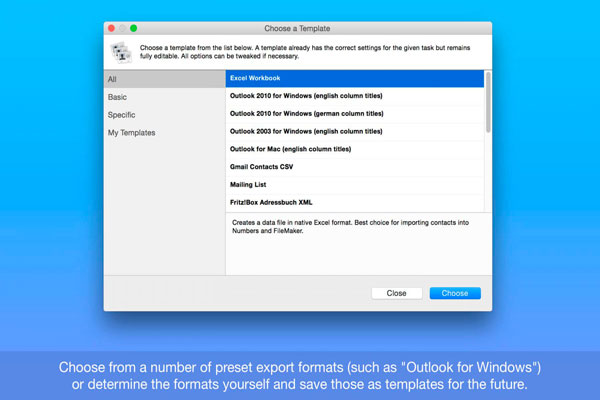Click the red close window button
The image size is (600, 400).
(x=112, y=29)
